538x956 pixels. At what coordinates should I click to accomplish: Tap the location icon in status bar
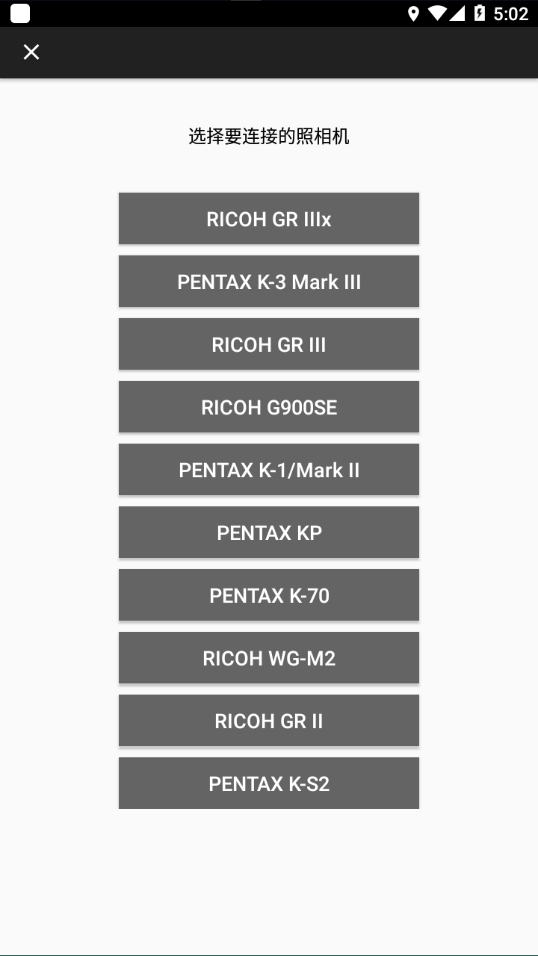point(414,13)
